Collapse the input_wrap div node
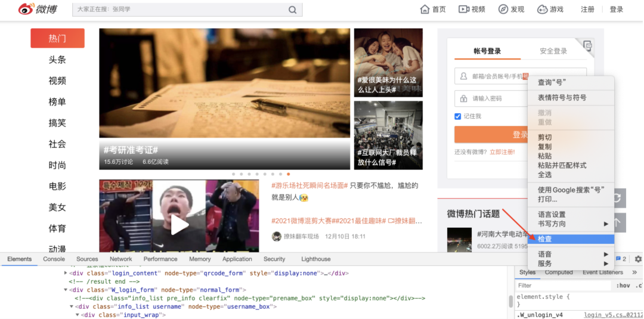Screen dimensions: 644x319 [77, 315]
